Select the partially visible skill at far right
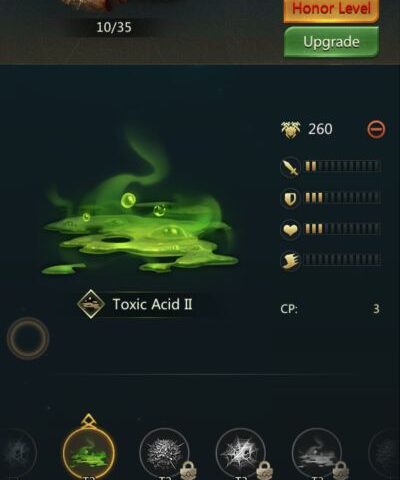This screenshot has height=480, width=400. [385, 453]
